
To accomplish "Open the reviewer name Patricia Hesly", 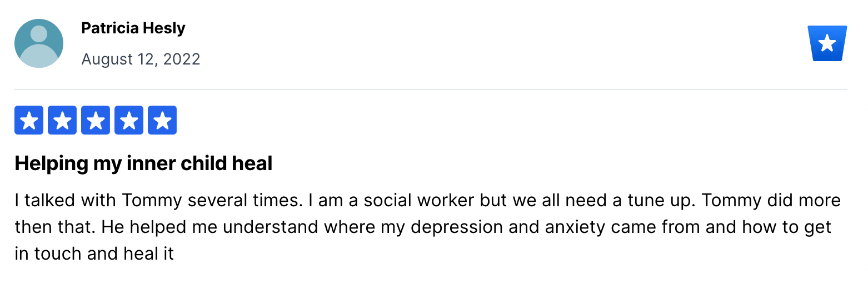I will [133, 28].
